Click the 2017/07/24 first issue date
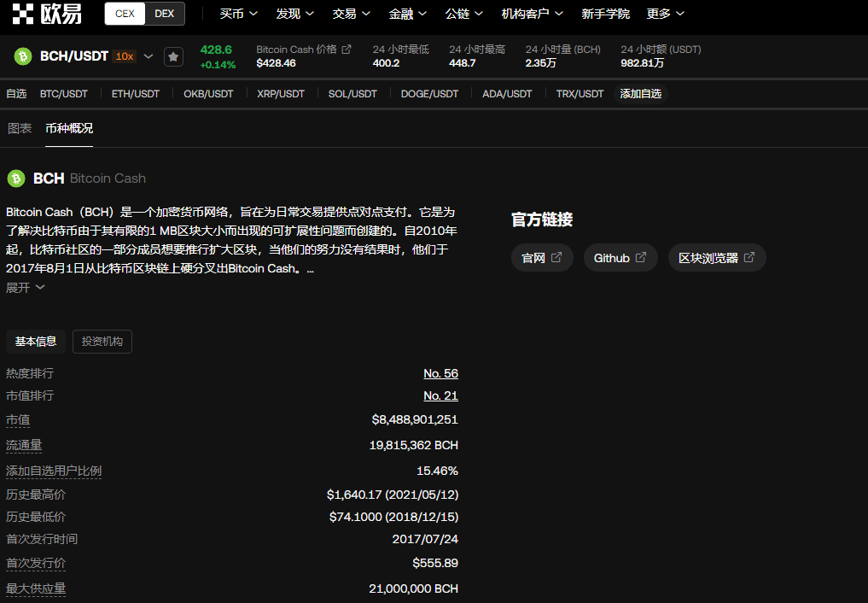868x603 pixels. coord(425,539)
